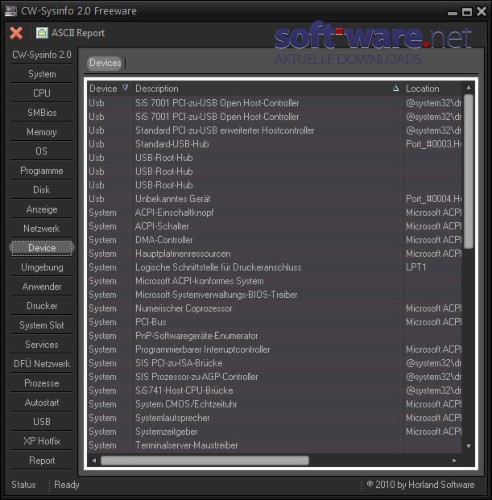This screenshot has height=500, width=492.
Task: Click the vertical scrollbar up arrow
Action: click(x=469, y=88)
